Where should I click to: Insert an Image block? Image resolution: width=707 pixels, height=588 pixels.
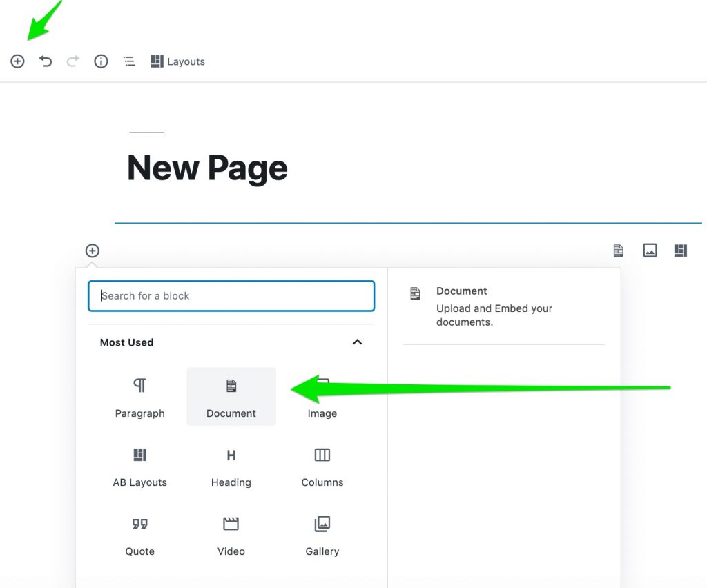click(x=322, y=397)
